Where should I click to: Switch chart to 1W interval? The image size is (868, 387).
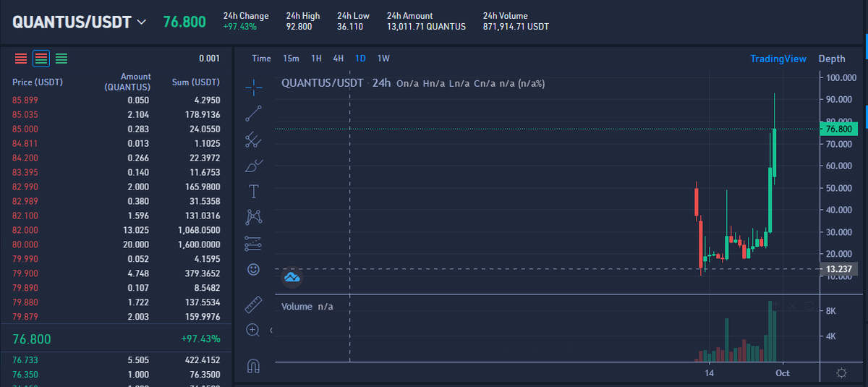coord(383,59)
